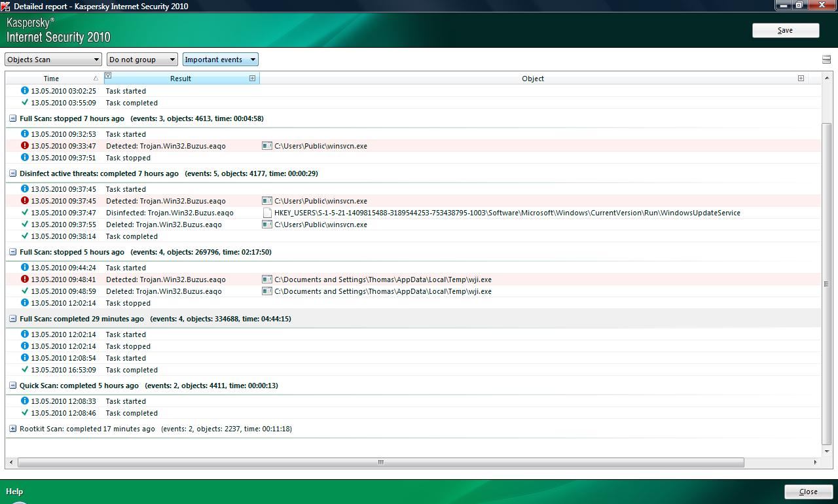Select the Deleted: Trojan.Win32.Buzus.eaqo text at 09:48:59

pyautogui.click(x=164, y=291)
